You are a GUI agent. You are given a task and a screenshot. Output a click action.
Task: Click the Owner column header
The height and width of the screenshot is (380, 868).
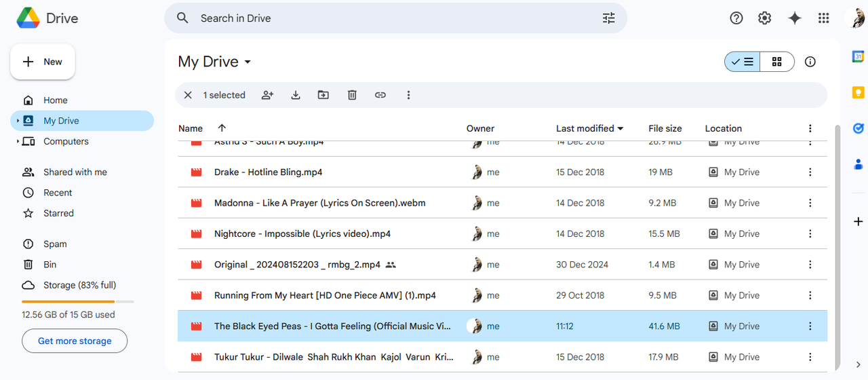tap(480, 128)
